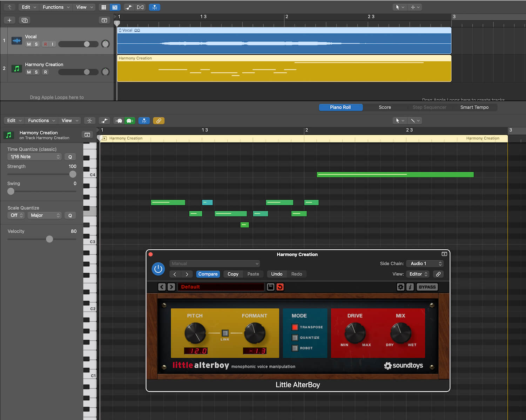The width and height of the screenshot is (526, 420).
Task: Switch to grid view icon in top toolbar
Action: tap(104, 7)
